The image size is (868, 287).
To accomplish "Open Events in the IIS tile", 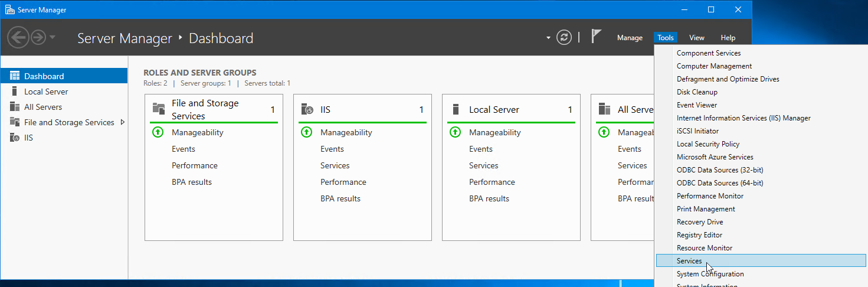I will [x=332, y=149].
